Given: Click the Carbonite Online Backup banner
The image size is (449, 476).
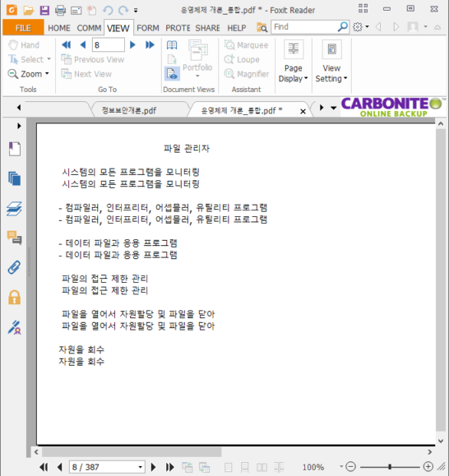Looking at the screenshot, I should (x=393, y=107).
